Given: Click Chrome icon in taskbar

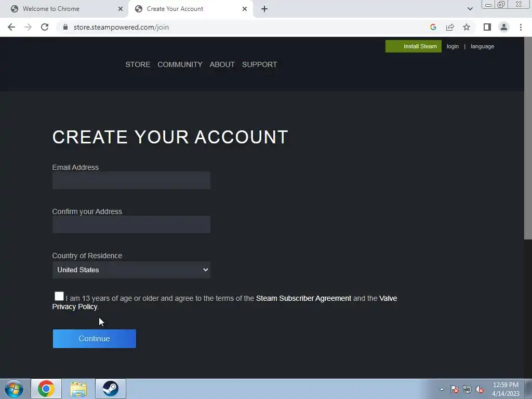Looking at the screenshot, I should 46,389.
